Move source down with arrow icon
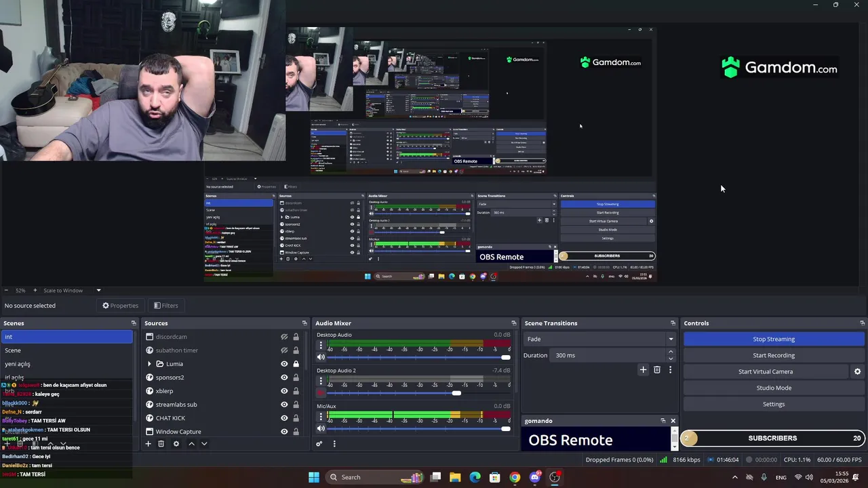 click(204, 444)
